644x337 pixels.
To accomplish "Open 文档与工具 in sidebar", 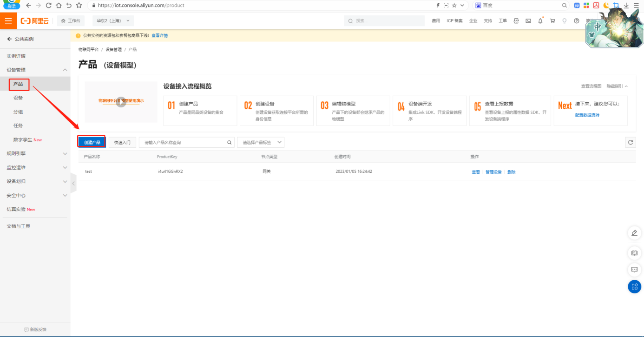I will tap(19, 226).
